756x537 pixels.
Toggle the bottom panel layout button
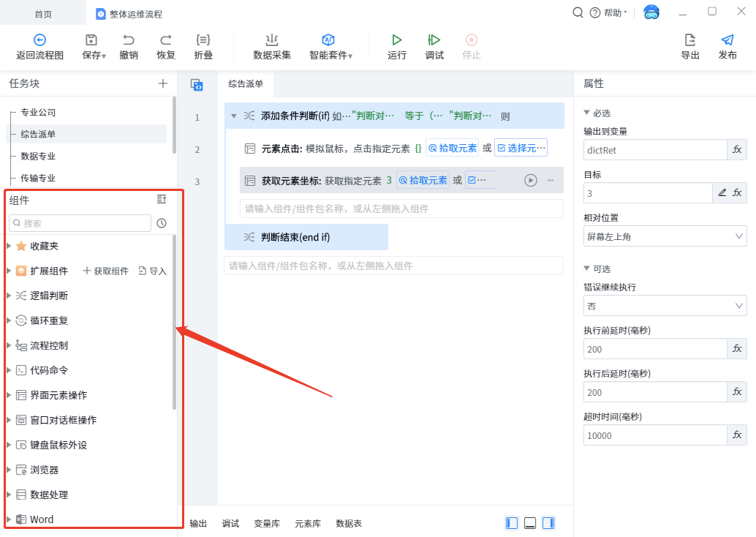click(530, 523)
